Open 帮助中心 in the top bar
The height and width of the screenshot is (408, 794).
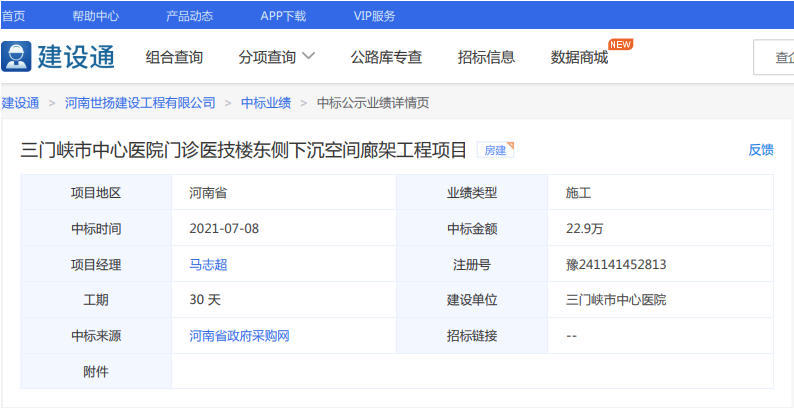95,15
